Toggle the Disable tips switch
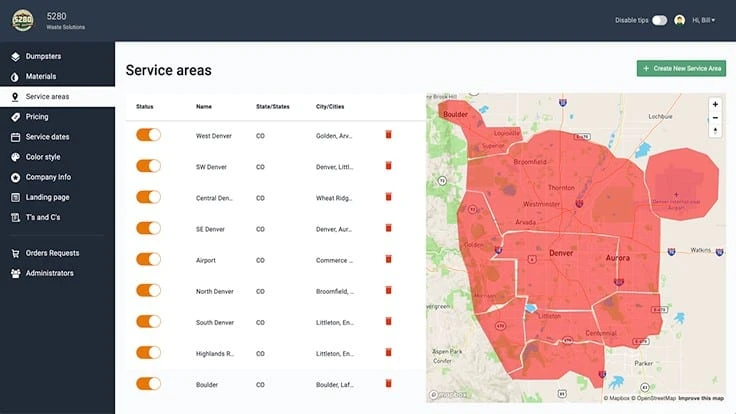The width and height of the screenshot is (736, 414). pyautogui.click(x=659, y=20)
